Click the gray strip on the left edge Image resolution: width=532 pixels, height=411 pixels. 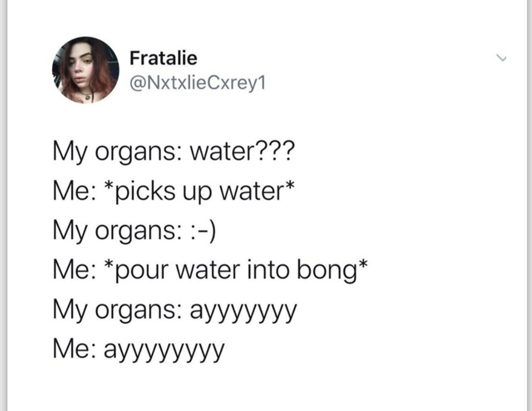[4, 205]
